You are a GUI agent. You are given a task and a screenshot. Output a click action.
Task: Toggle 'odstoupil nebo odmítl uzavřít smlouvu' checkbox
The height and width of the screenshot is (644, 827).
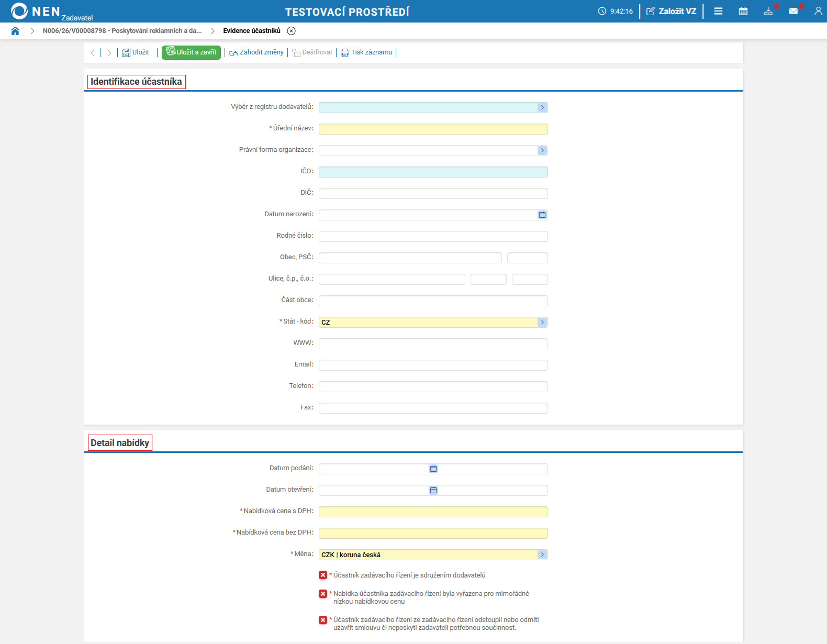point(323,619)
